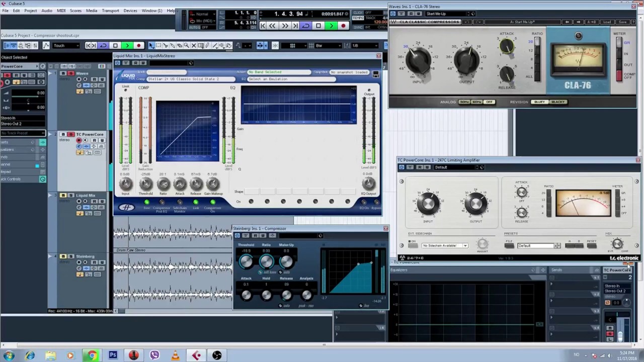Viewport: 644px width, 362px height.
Task: Select the Erase tool in toolbar
Action: (180, 46)
